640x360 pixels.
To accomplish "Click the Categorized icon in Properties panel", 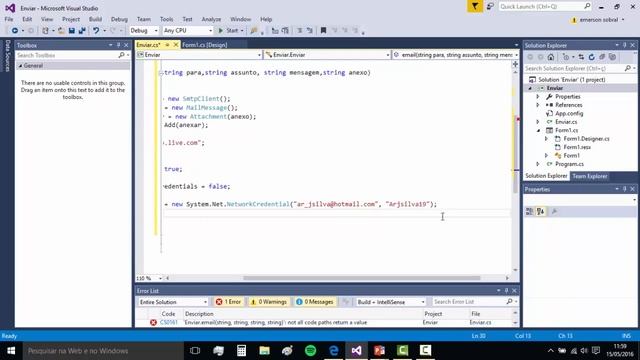I will click(x=529, y=211).
